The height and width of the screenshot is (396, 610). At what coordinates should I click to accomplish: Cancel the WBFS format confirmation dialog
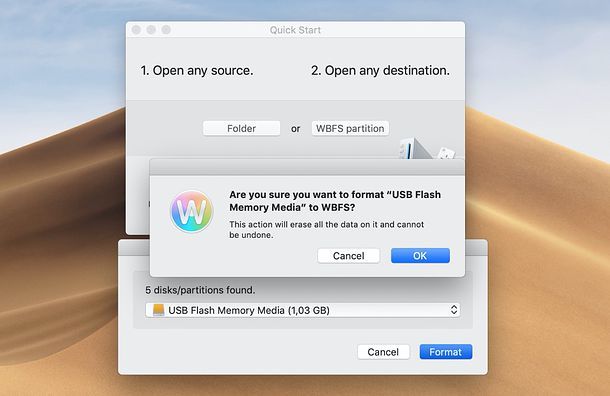point(349,256)
